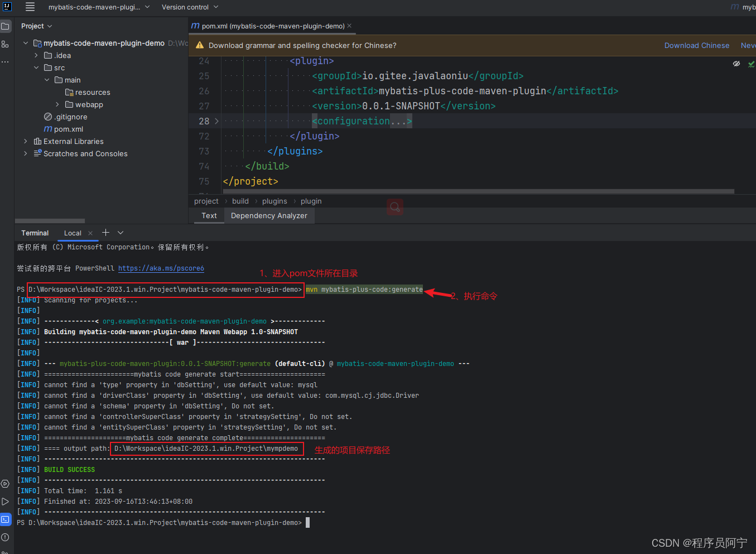Click the Scratches and Consoles icon
756x554 pixels.
coord(37,153)
